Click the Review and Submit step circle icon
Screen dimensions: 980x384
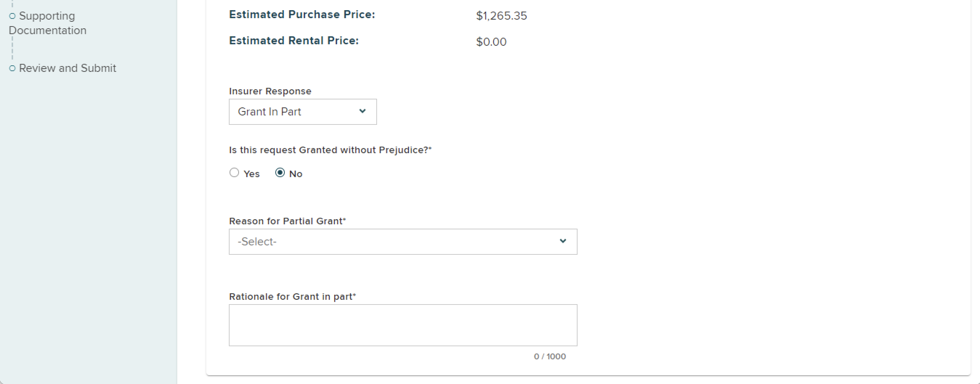tap(12, 69)
